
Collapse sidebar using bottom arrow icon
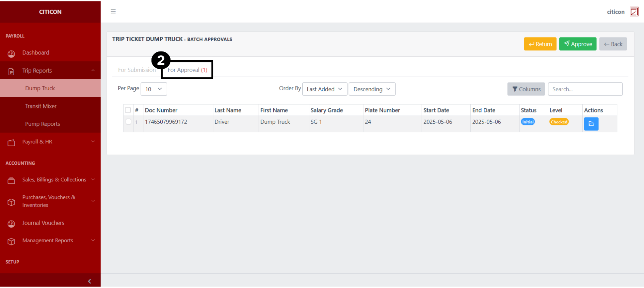[x=89, y=281]
